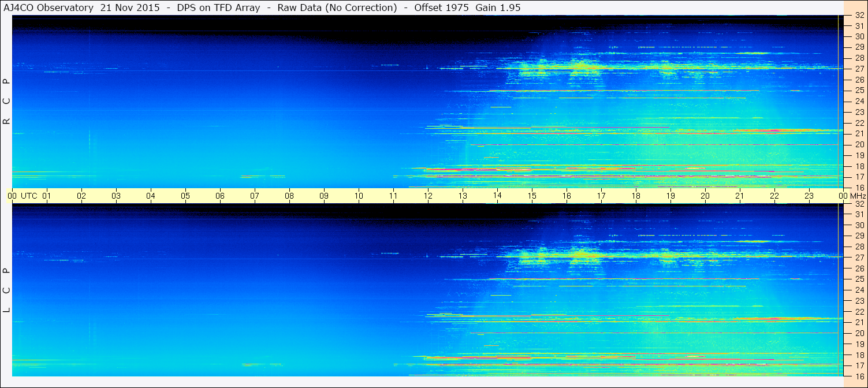
Task: Click the 23 MHz label of RCP panel
Action: click(x=859, y=112)
